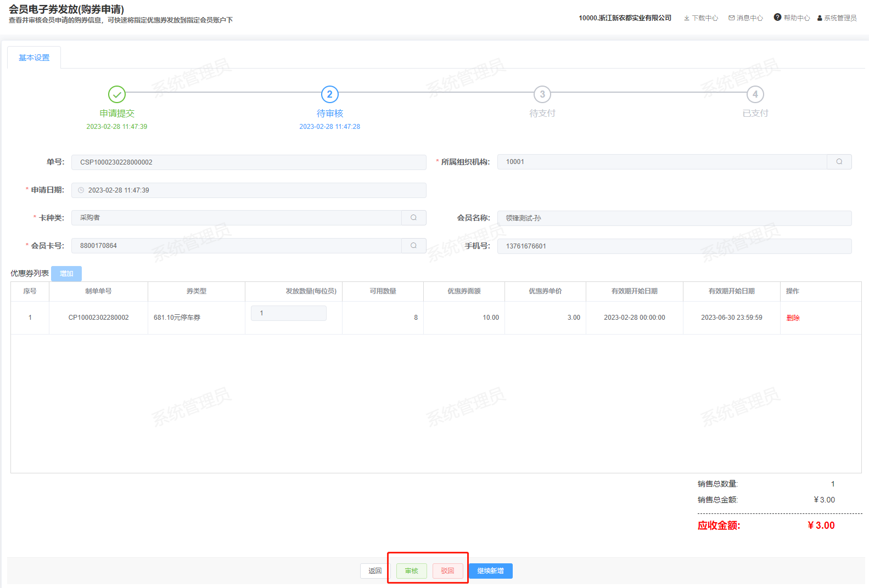Click the search icon in 所属组织机构 field
869x588 pixels.
839,162
